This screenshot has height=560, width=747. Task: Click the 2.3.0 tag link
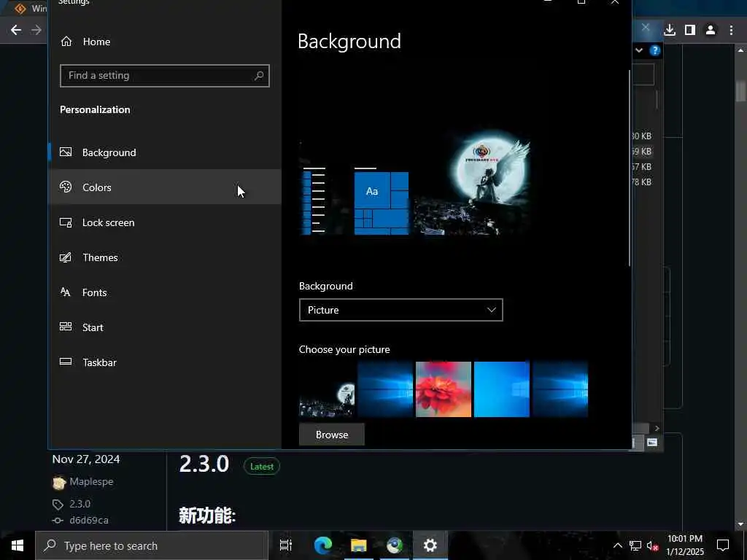pyautogui.click(x=80, y=504)
